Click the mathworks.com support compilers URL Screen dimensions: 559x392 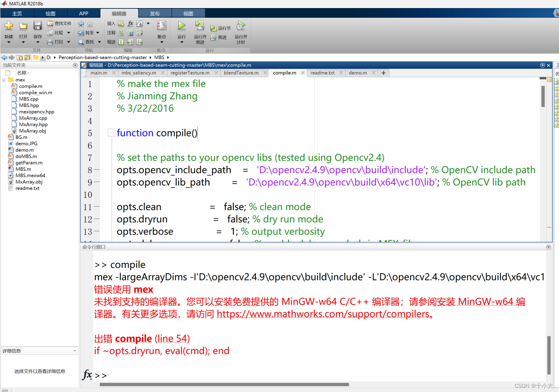(323, 314)
